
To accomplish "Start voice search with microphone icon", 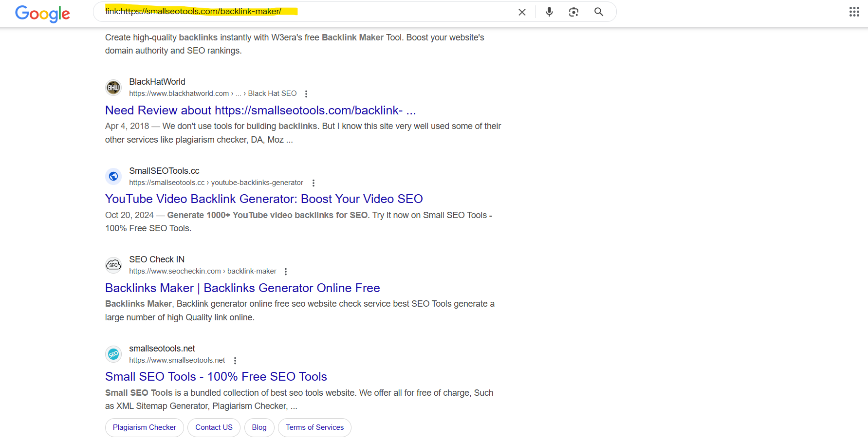I will (549, 12).
